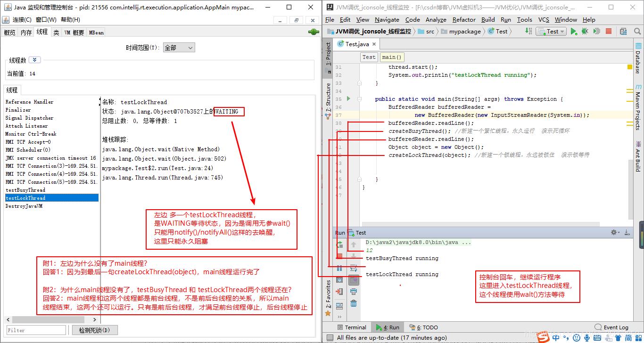Click the run gutter arrow beside the main method
Image resolution: width=644 pixels, height=343 pixels.
(349, 99)
